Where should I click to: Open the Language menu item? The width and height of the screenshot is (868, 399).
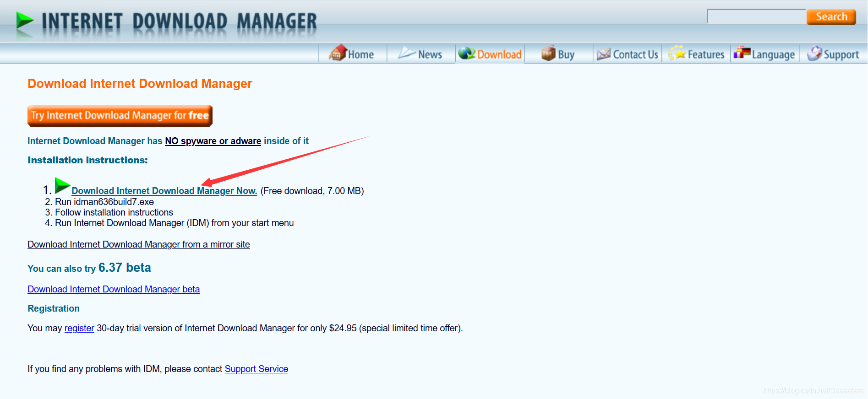[x=765, y=54]
